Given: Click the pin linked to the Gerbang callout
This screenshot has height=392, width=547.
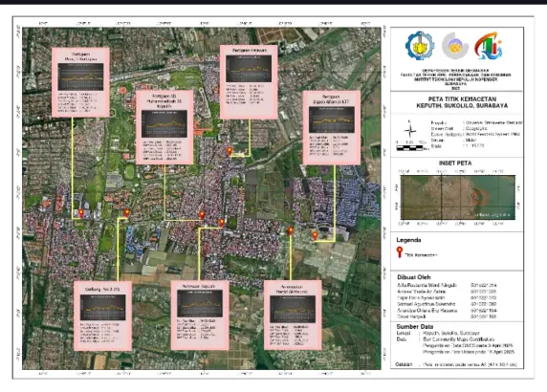Looking at the screenshot, I should (x=127, y=213).
